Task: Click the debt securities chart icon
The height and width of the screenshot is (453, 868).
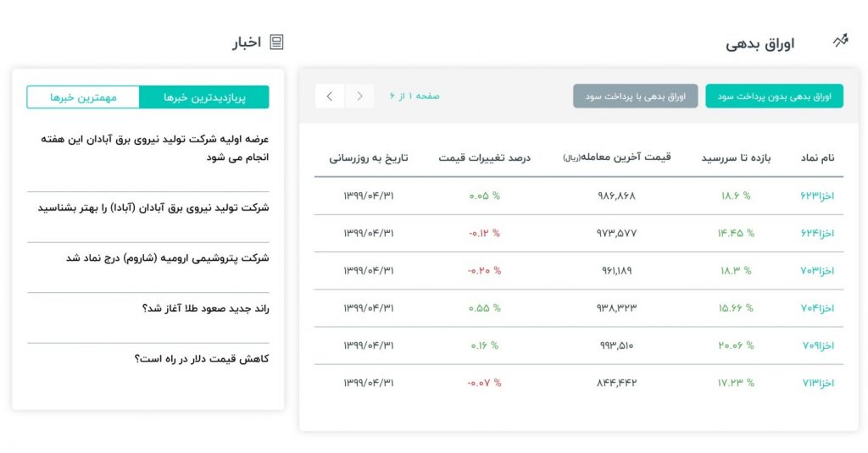Action: point(840,41)
